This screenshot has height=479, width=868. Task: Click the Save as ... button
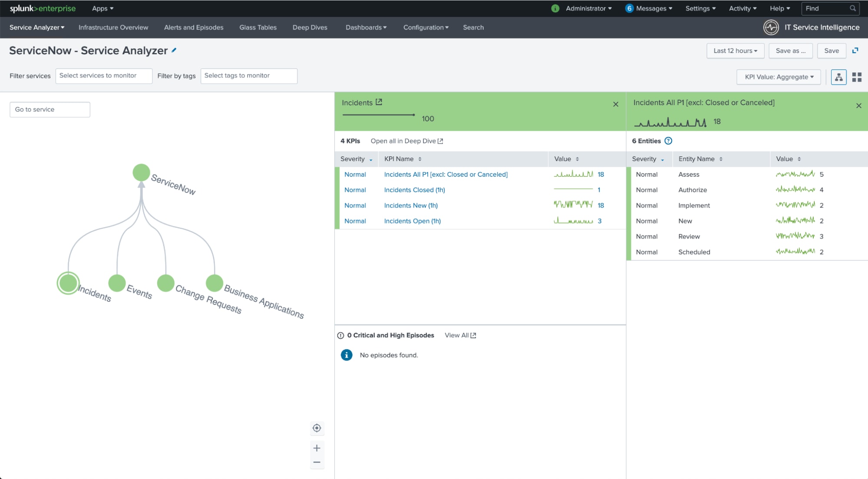[x=791, y=51]
